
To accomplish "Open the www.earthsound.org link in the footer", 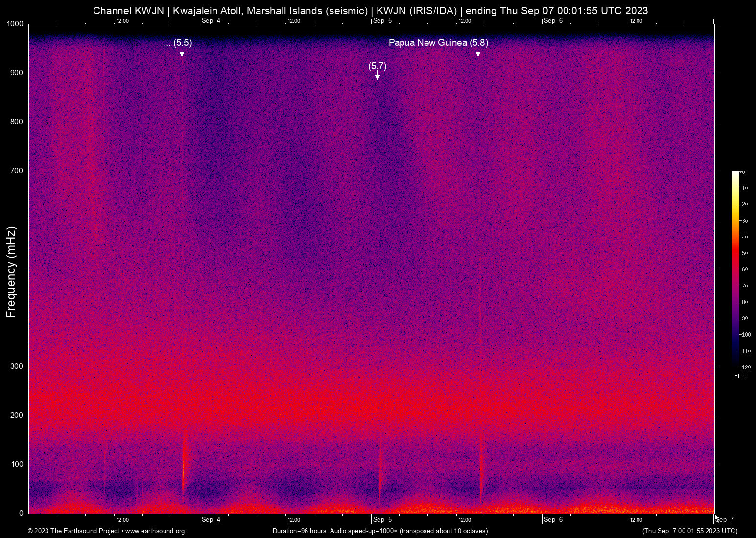I will point(155,531).
